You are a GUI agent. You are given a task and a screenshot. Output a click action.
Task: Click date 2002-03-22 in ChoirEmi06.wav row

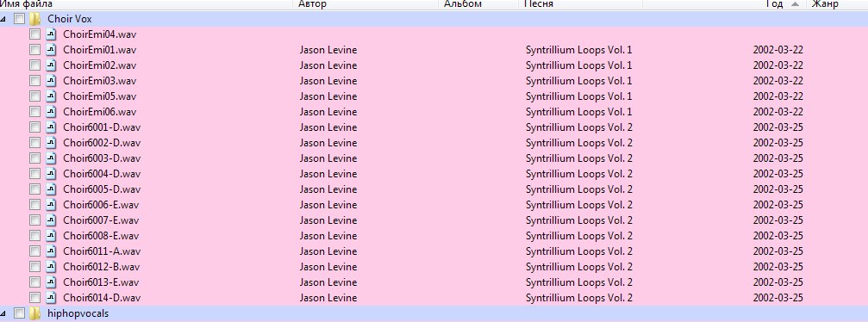tap(777, 112)
